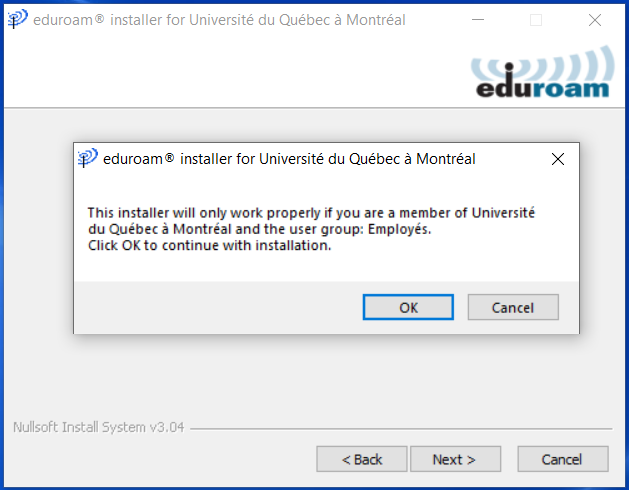Select the dialog title bar text

tap(289, 159)
